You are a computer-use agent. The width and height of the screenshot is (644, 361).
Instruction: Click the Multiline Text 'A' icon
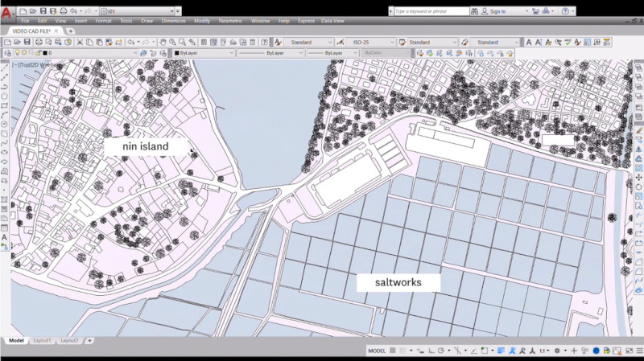(5, 237)
